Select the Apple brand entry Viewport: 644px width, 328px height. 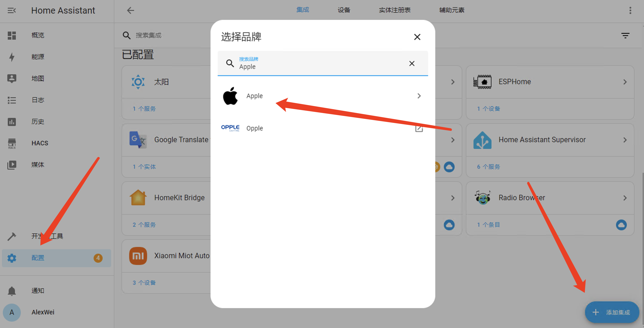pos(255,96)
